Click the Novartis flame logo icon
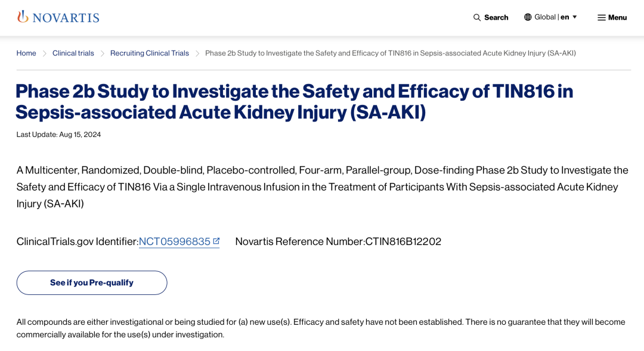 pyautogui.click(x=23, y=17)
